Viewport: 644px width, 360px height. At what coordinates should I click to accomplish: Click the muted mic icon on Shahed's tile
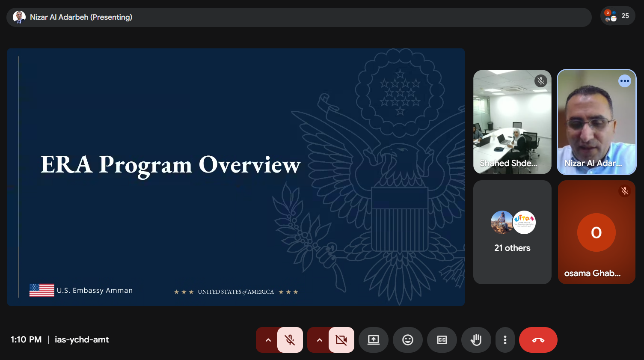point(541,81)
